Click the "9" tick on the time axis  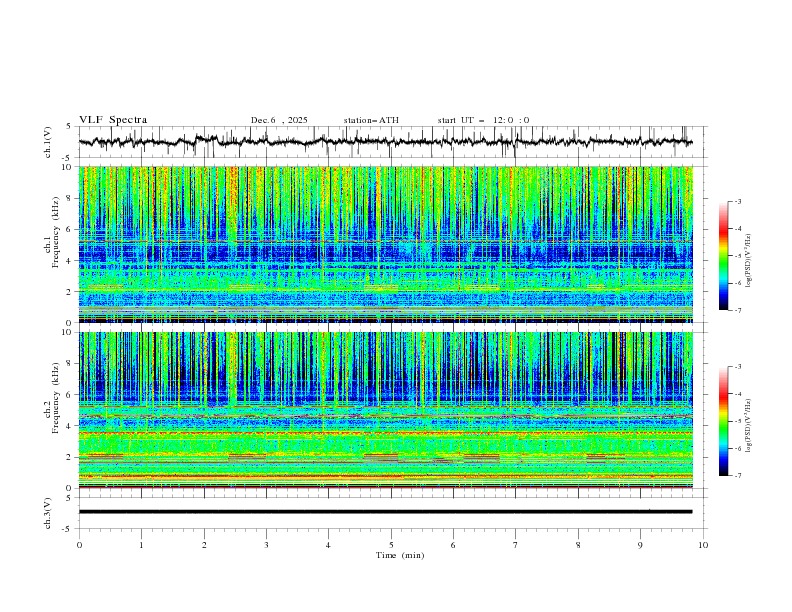[640, 545]
